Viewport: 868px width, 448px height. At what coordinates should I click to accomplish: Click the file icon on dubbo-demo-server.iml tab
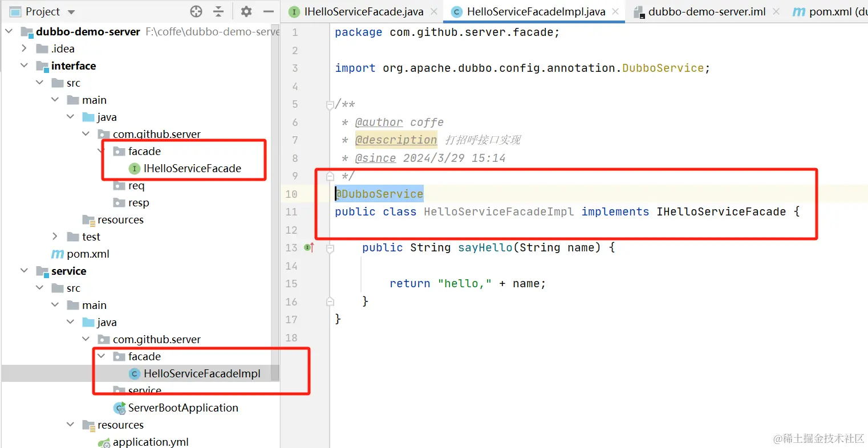pos(639,11)
